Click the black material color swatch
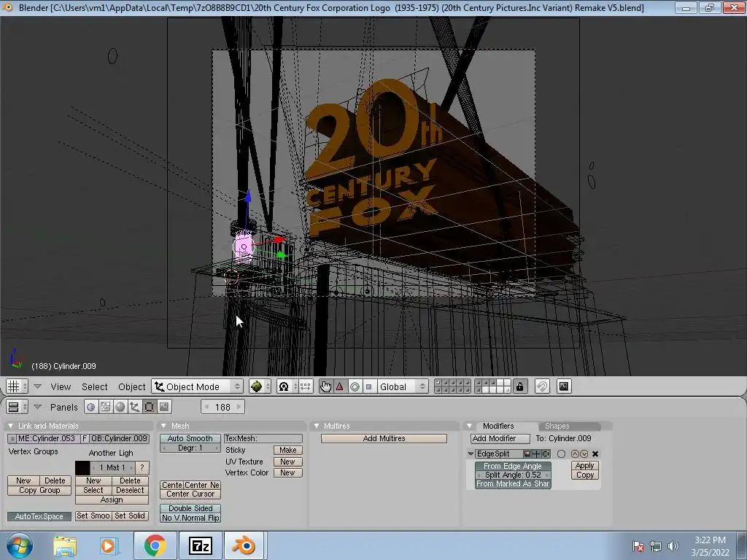The image size is (747, 560). (82, 467)
